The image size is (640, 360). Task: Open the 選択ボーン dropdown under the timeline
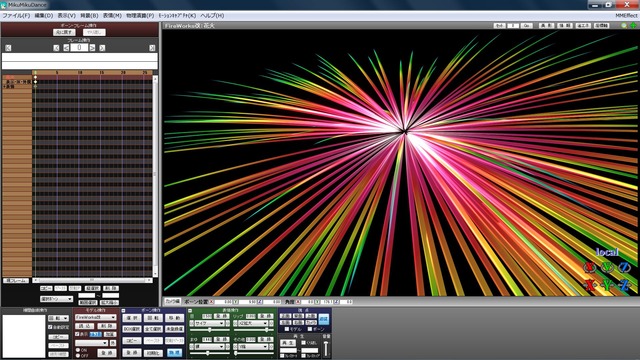(56, 299)
